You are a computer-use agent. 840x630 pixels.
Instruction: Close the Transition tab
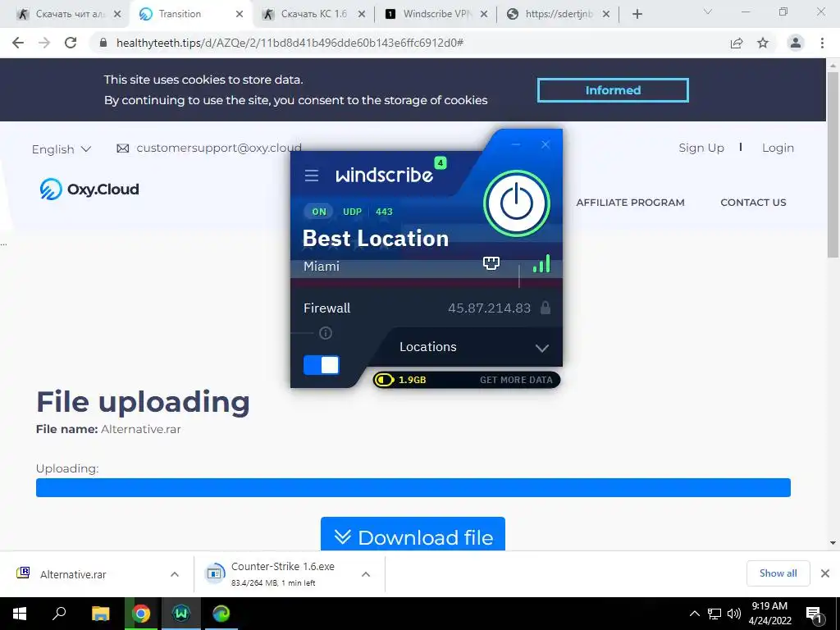click(x=240, y=14)
